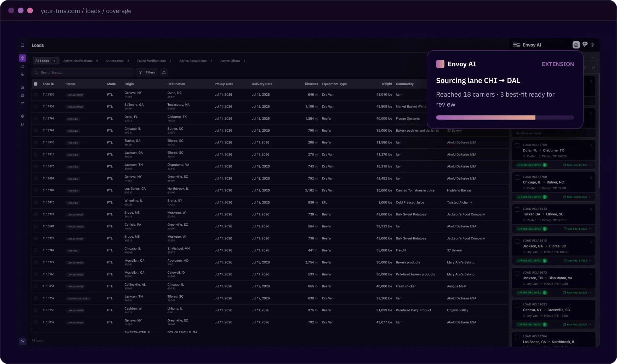Switch to Outreaches tab
617x364 pixels.
tap(117, 61)
